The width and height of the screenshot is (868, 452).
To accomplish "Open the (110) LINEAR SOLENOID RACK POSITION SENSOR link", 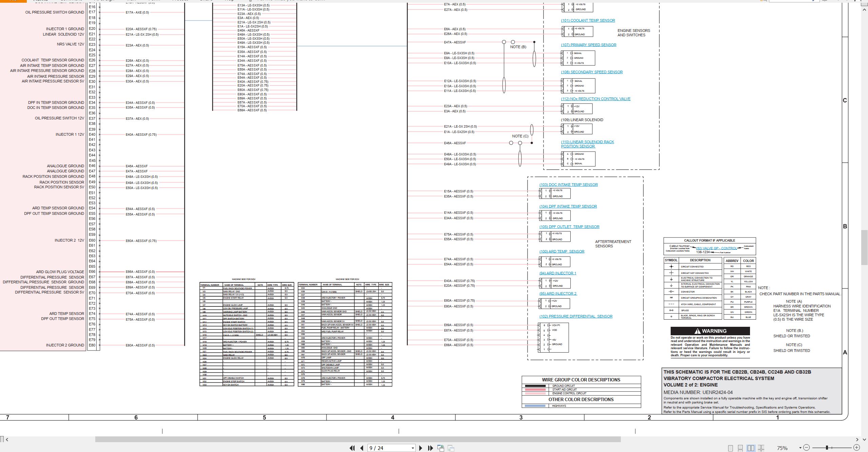I will 587,144.
